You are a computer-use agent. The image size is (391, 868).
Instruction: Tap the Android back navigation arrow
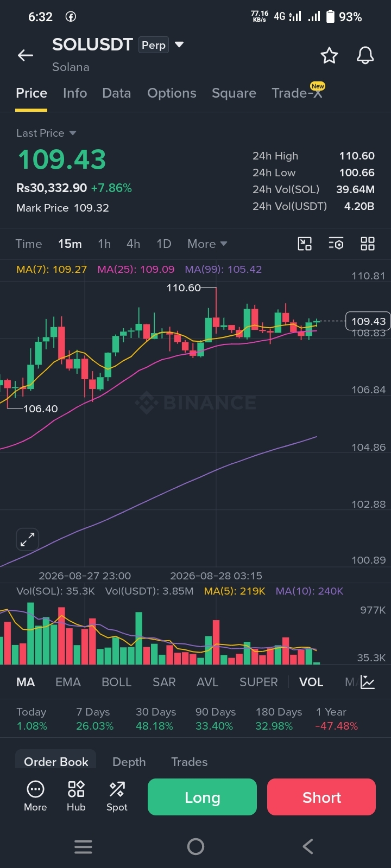coord(308,846)
